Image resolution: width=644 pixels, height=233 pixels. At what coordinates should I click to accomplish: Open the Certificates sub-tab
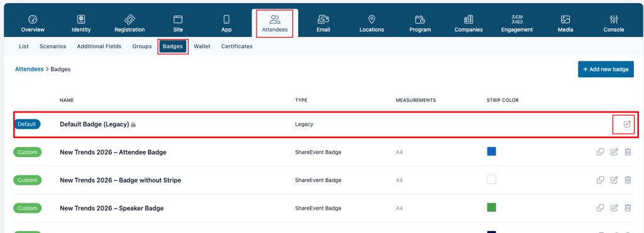click(237, 46)
